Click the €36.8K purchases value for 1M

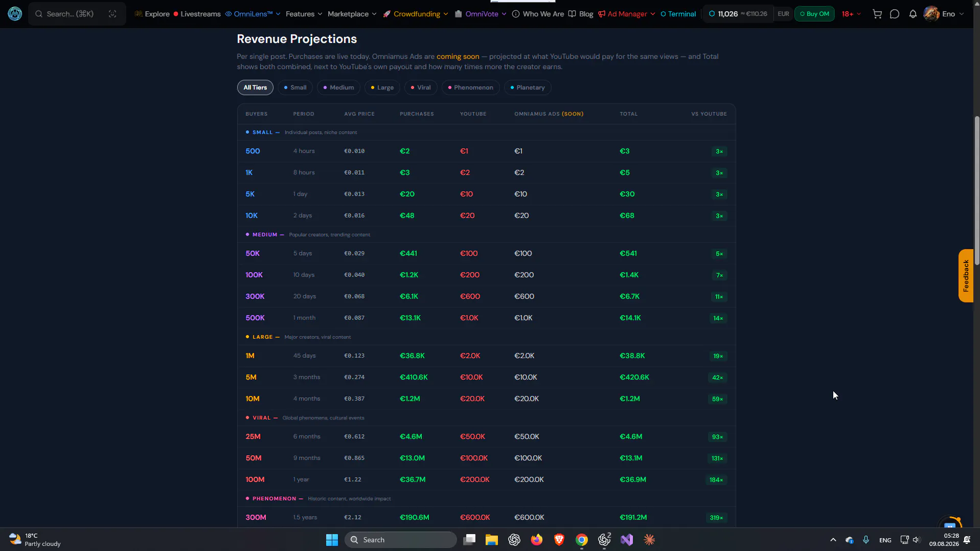pos(412,356)
